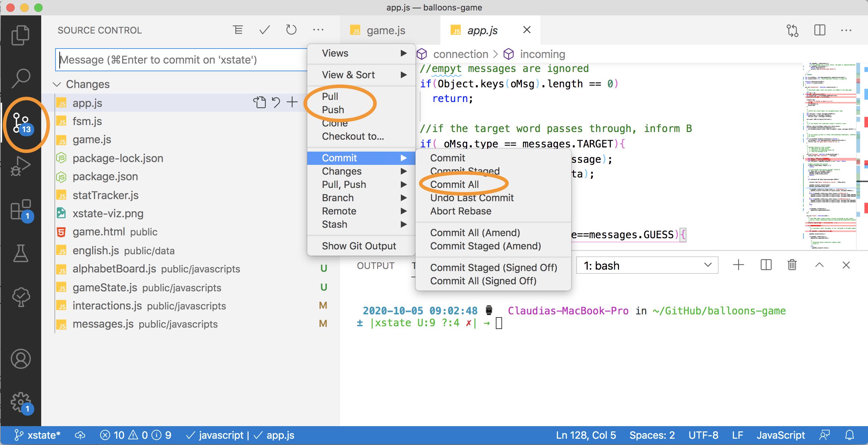This screenshot has width=868, height=445.
Task: Open the Test flask view icon
Action: [21, 254]
